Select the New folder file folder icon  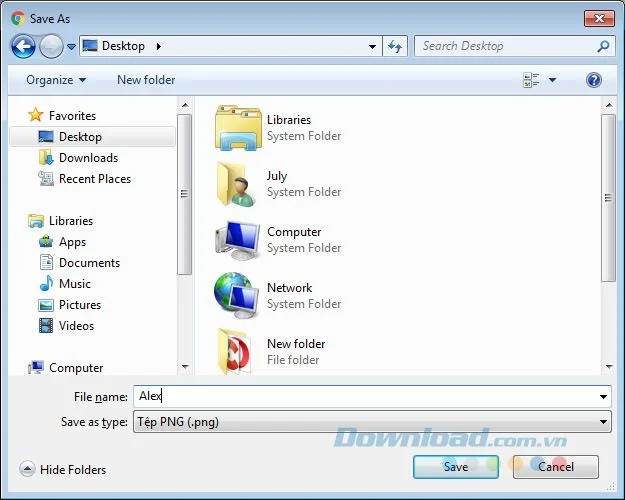pos(235,352)
